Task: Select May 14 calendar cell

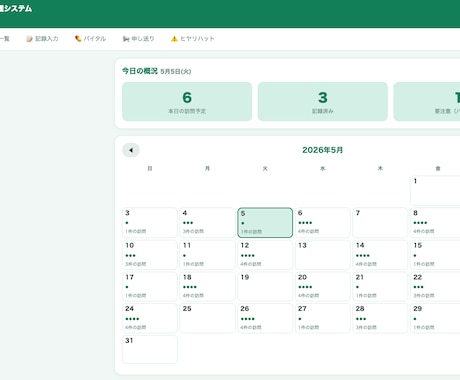Action: click(380, 255)
